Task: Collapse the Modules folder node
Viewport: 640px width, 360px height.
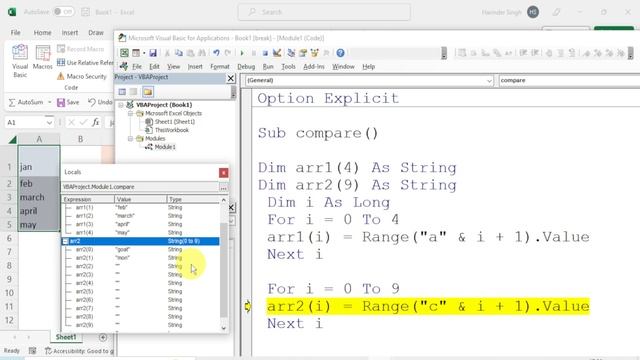Action: point(131,138)
